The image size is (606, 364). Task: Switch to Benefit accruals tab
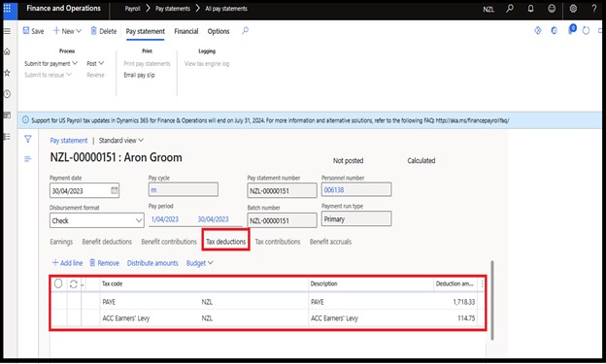click(330, 242)
